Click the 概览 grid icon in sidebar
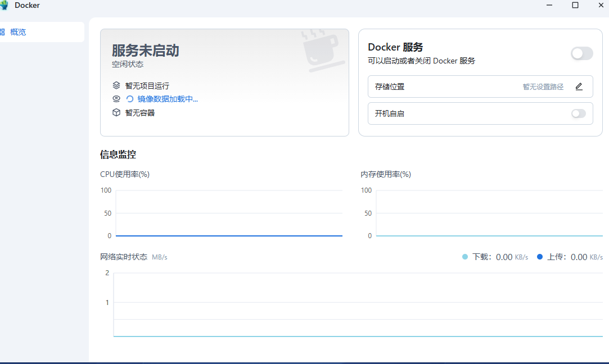 point(2,32)
